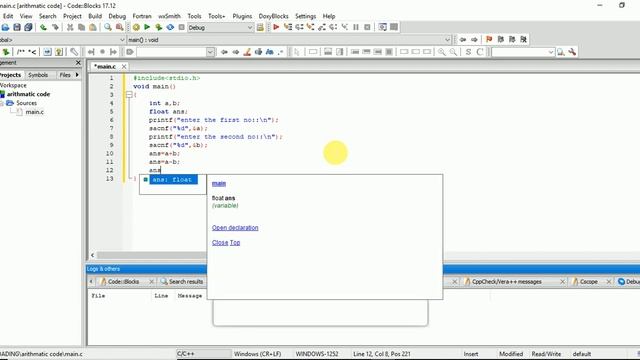Viewport: 640px width, 360px height.
Task: Toggle the selected text search icon
Action: (258, 52)
